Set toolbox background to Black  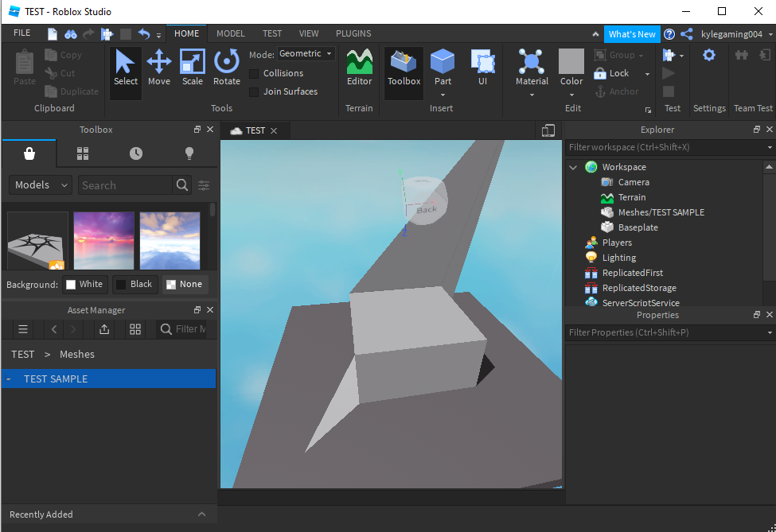(x=133, y=284)
